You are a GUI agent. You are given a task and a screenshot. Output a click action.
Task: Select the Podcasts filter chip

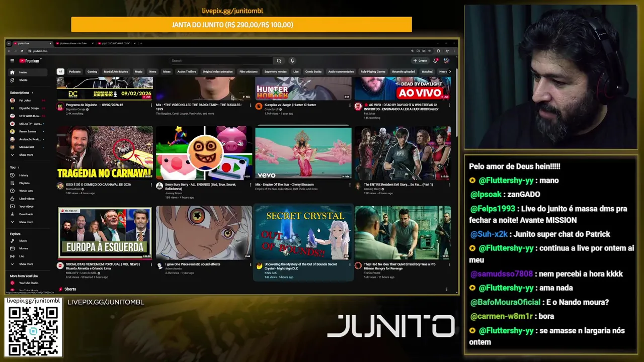pyautogui.click(x=75, y=71)
